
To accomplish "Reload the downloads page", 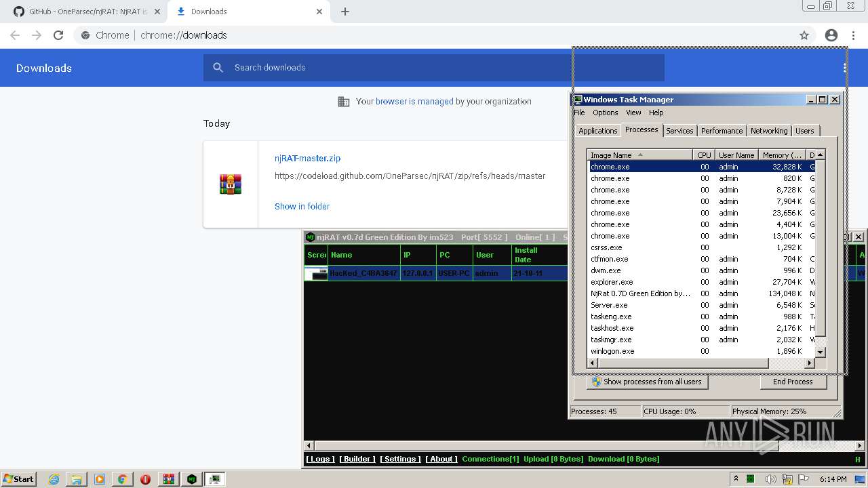I will click(58, 35).
